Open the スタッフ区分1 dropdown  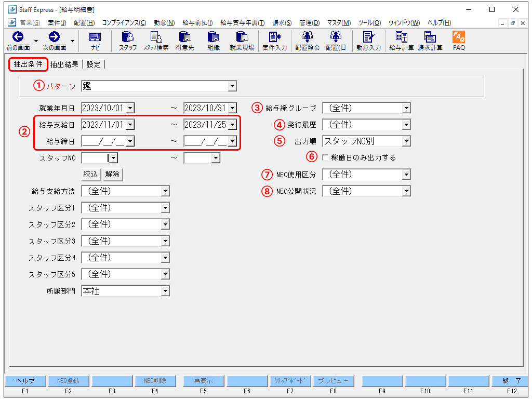(165, 208)
